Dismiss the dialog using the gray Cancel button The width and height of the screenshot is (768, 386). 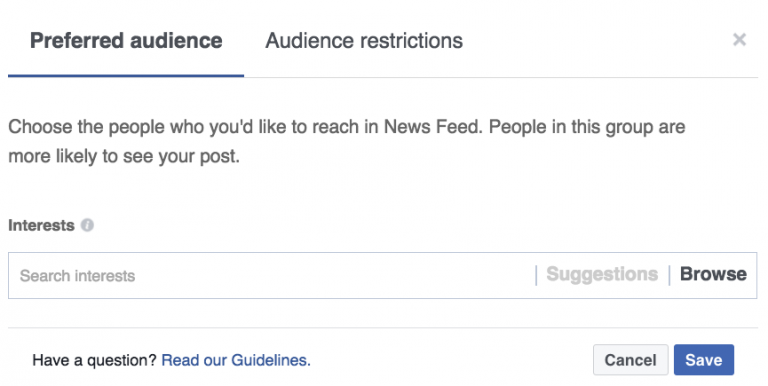click(x=630, y=360)
